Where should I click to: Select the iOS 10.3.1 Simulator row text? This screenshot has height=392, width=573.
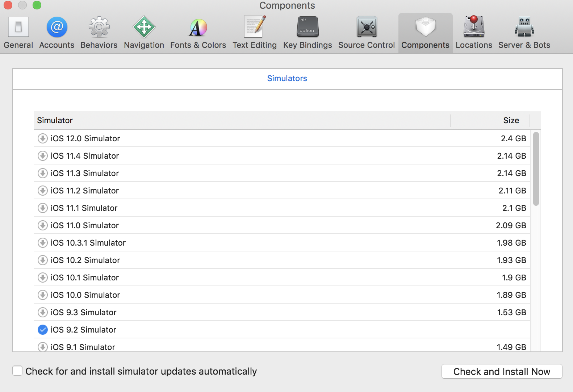coord(88,243)
